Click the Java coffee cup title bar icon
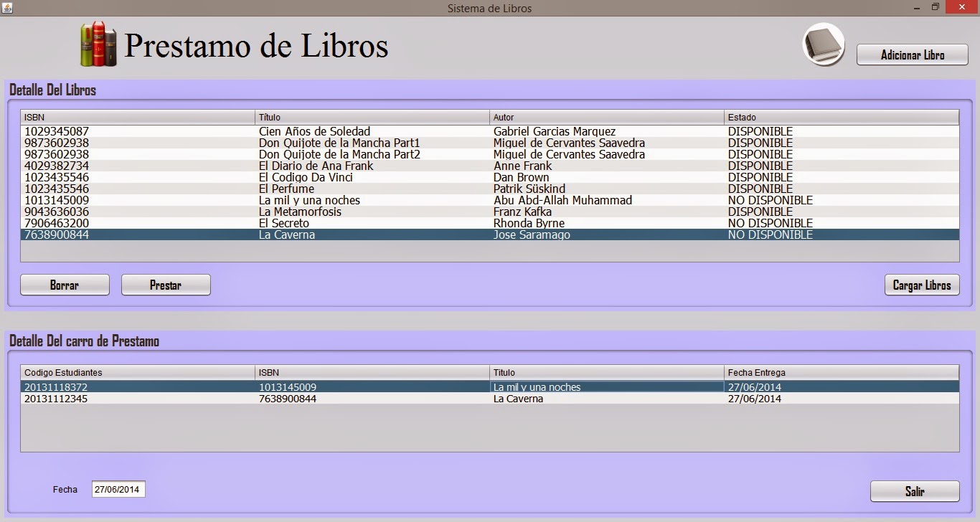The height and width of the screenshot is (522, 980). (6, 7)
